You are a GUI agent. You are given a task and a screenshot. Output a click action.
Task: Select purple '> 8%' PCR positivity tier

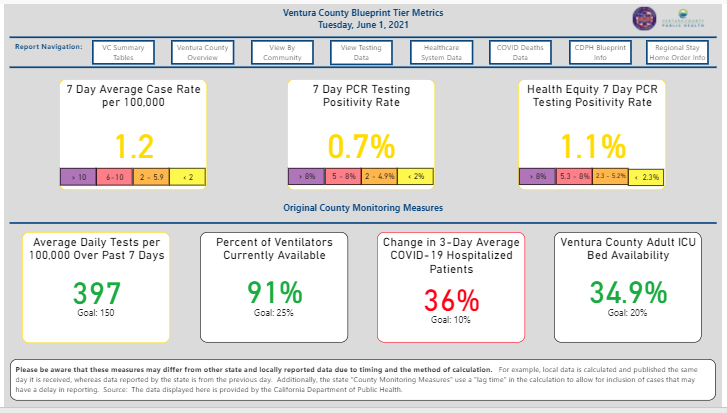click(x=306, y=176)
